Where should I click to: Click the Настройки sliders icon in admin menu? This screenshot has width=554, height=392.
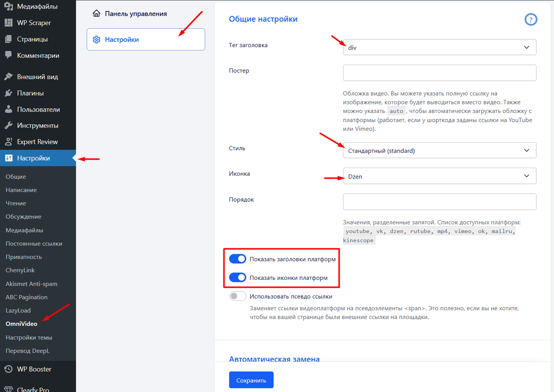pyautogui.click(x=8, y=158)
